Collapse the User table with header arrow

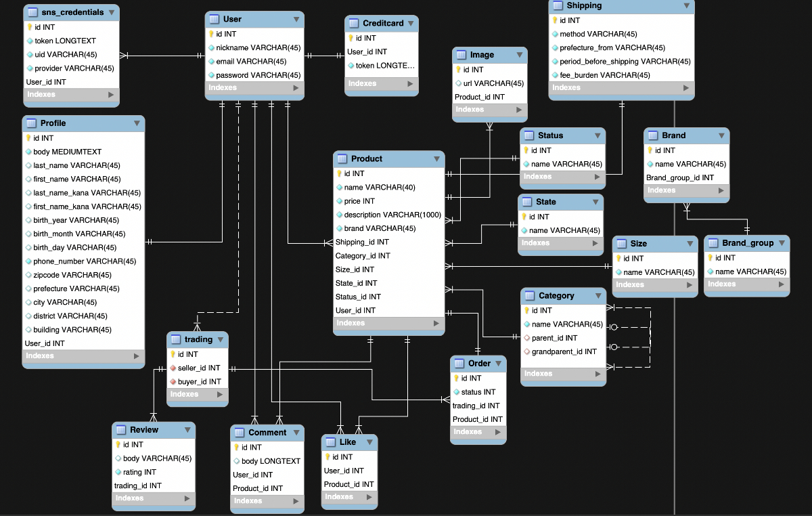[x=296, y=20]
